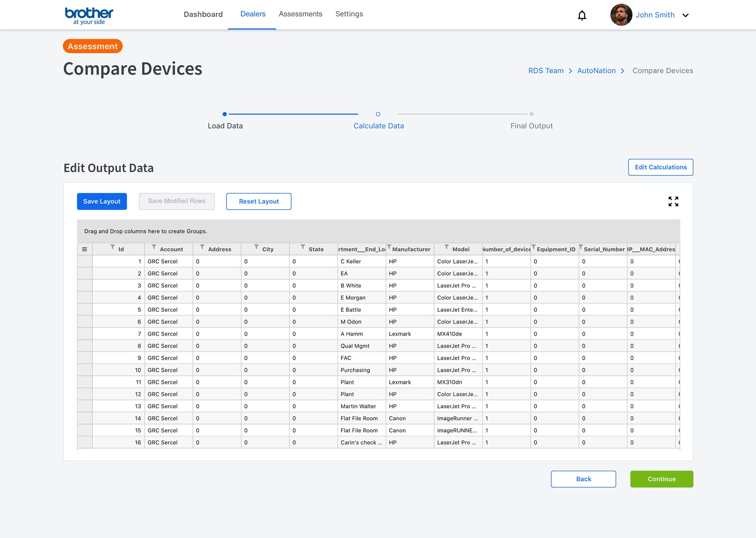Expand the grid to fullscreen
This screenshot has width=756, height=538.
(x=674, y=201)
